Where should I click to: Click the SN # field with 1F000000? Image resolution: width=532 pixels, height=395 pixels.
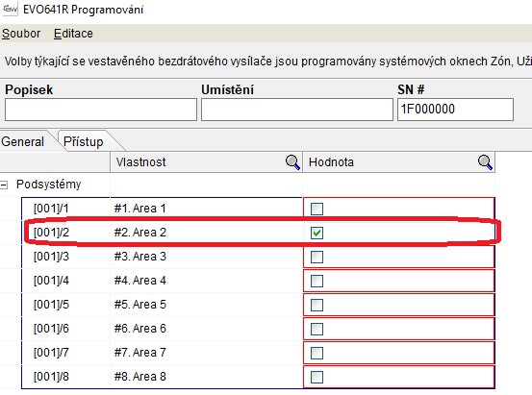coord(455,110)
